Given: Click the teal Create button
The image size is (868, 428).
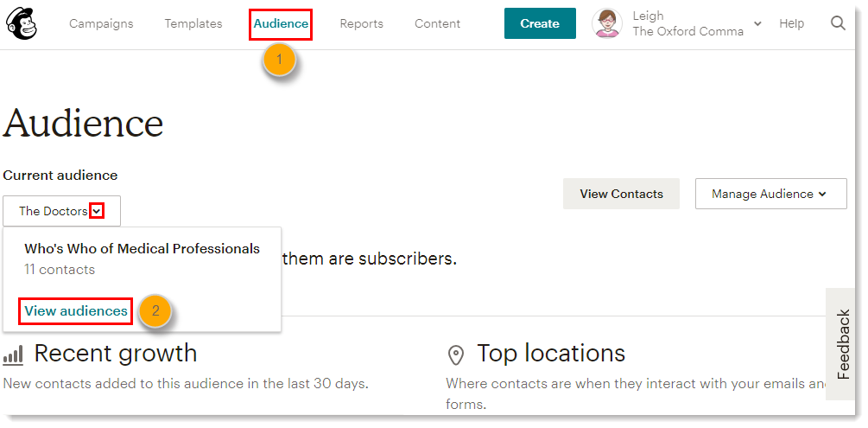Looking at the screenshot, I should coord(540,23).
